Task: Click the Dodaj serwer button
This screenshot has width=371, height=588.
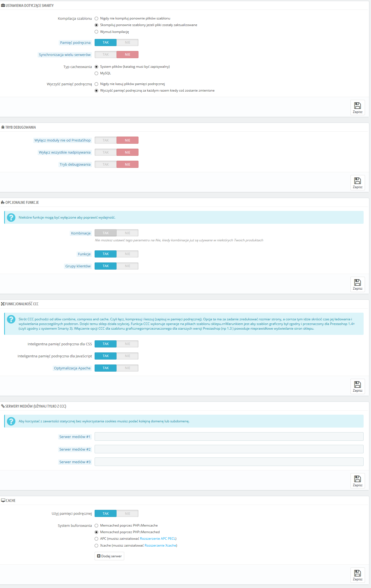Action: pos(109,556)
